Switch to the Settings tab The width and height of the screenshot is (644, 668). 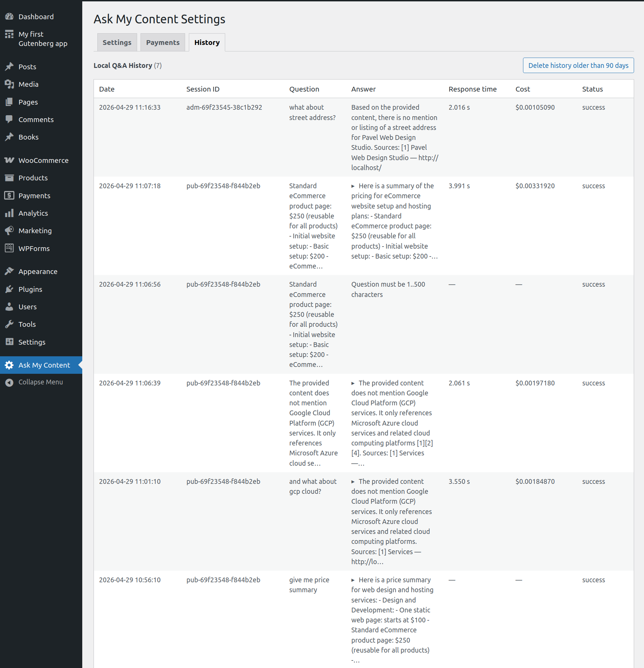pyautogui.click(x=117, y=43)
